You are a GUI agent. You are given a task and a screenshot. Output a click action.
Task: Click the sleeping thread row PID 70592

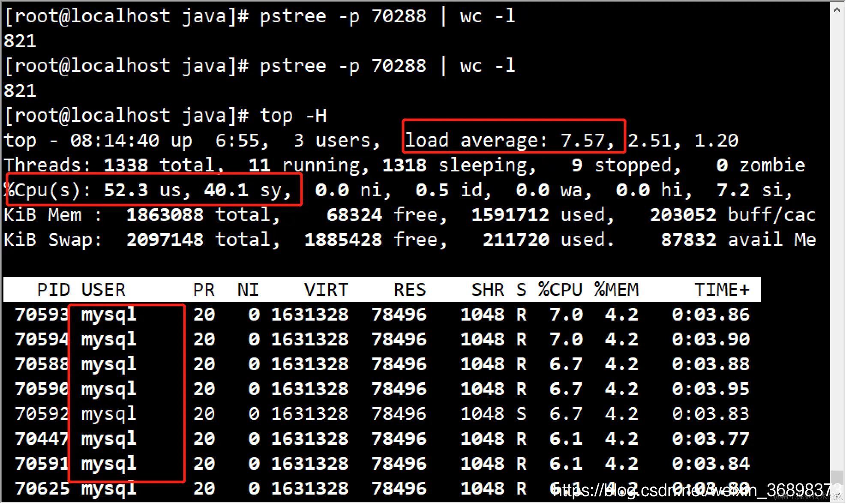coord(41,414)
